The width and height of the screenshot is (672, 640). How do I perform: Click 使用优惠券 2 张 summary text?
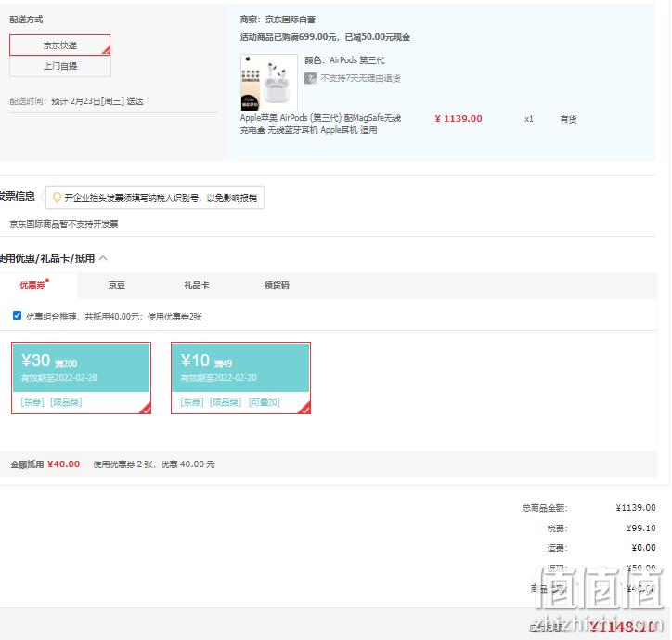click(154, 464)
